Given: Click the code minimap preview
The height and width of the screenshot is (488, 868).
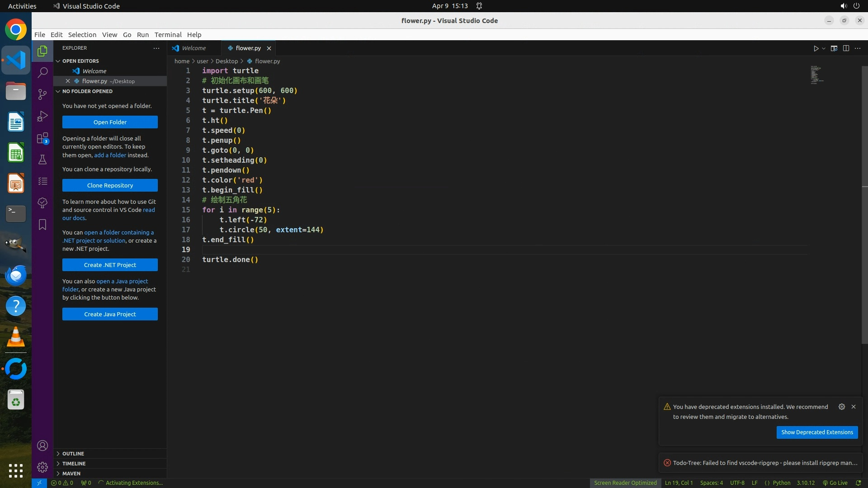Looking at the screenshot, I should pos(816,75).
